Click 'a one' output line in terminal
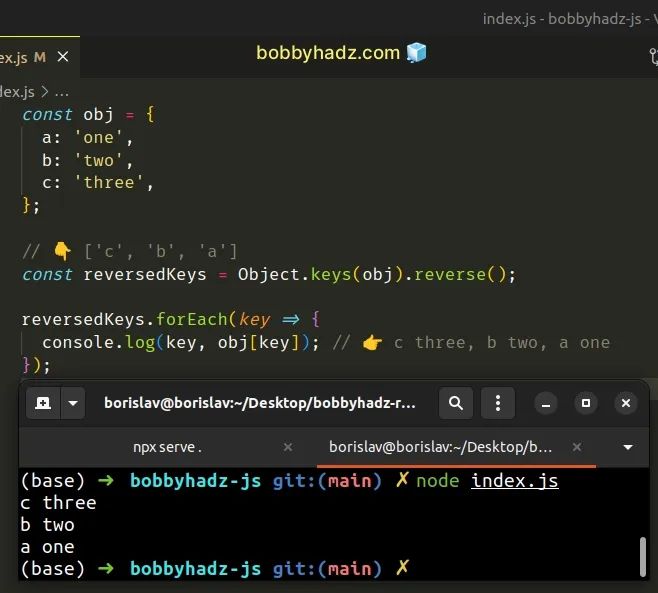This screenshot has height=593, width=658. pos(47,547)
